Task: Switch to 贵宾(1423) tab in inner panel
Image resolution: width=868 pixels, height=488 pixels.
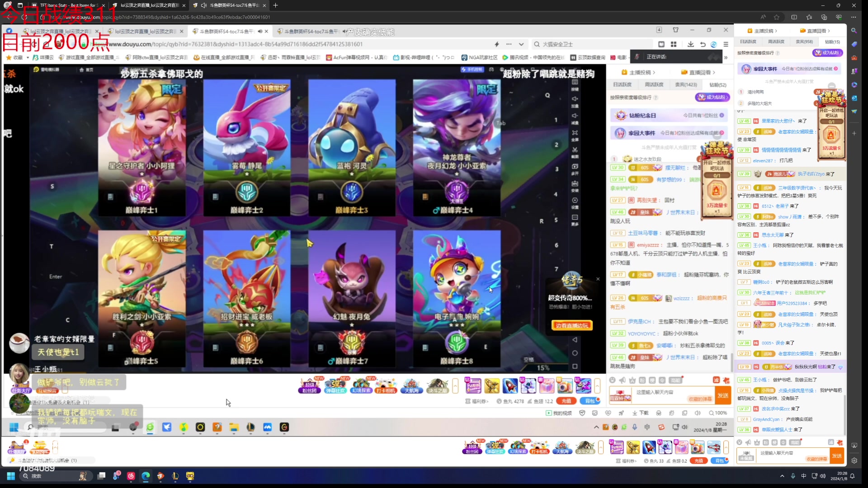Action: click(x=686, y=84)
